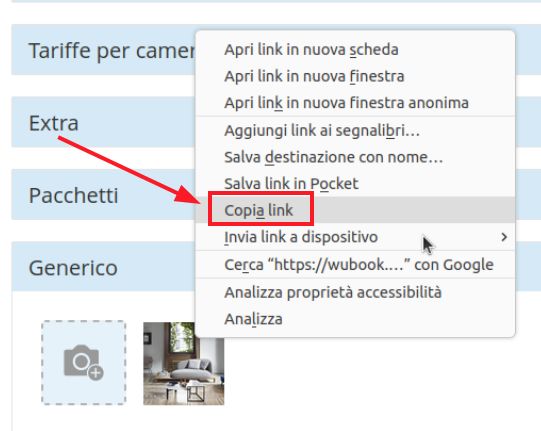Open the living room photo thumbnail
The image size is (541, 431).
click(x=184, y=364)
